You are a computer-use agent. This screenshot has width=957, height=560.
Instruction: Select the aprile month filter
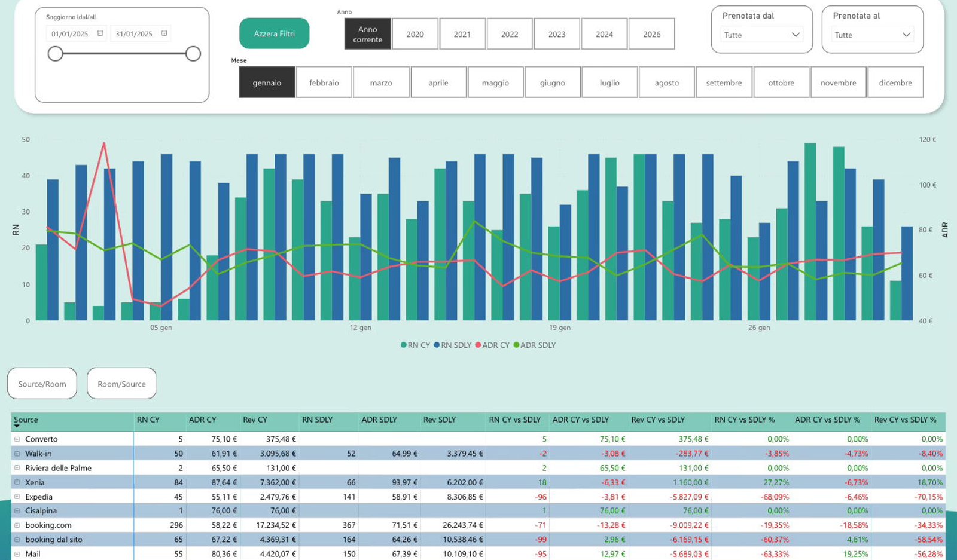tap(438, 82)
